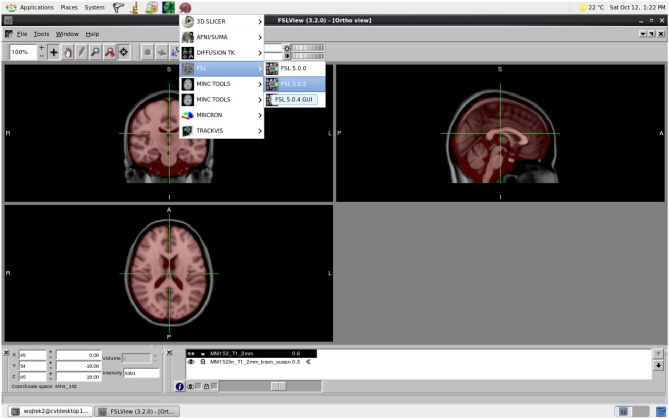669x419 pixels.
Task: Click the wojtek2@cvldesktop1 taskbar button
Action: 49,410
